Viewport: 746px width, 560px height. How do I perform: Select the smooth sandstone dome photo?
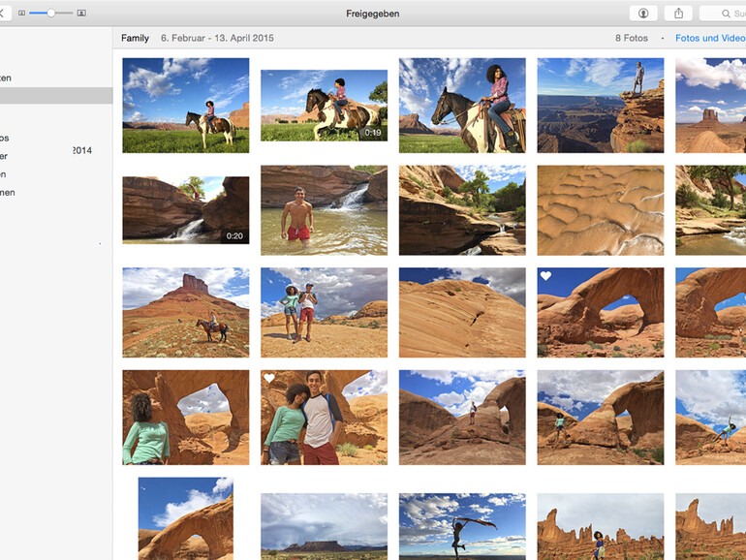click(462, 313)
